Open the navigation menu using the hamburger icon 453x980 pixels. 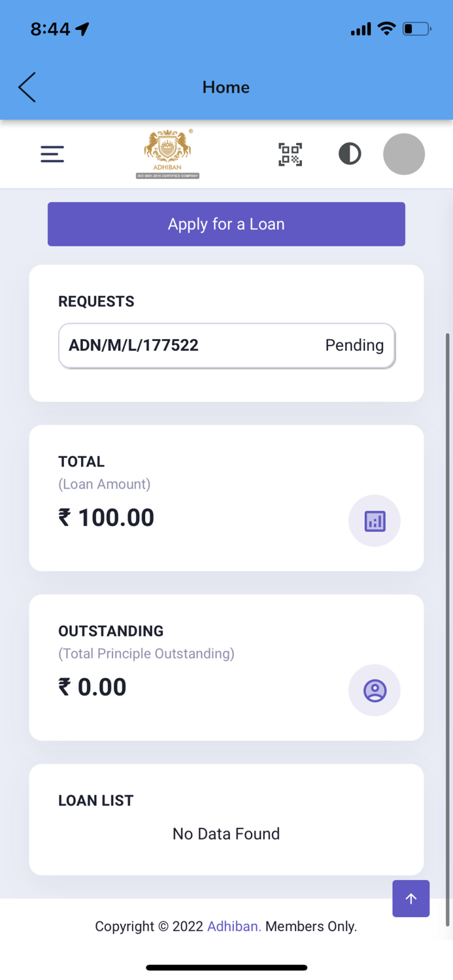pos(52,154)
